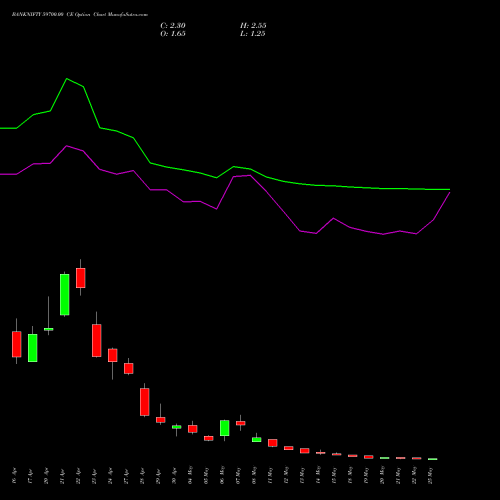Screen dimensions: 500x500
Task: Select the green candle on 06 May
Action: (x=225, y=428)
